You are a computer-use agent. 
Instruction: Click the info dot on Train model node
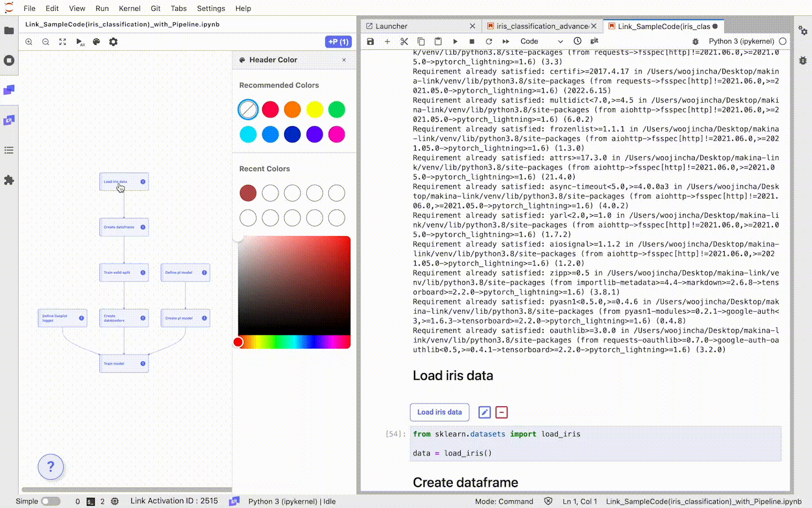tap(143, 364)
